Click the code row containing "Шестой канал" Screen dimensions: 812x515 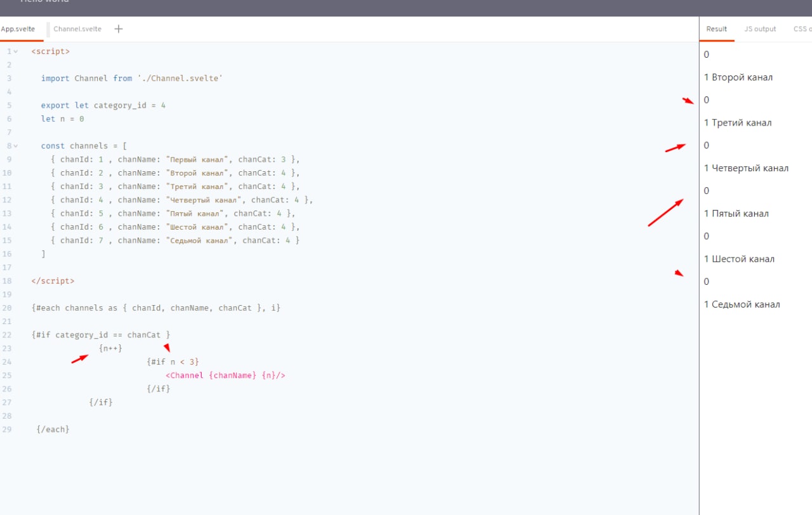175,226
